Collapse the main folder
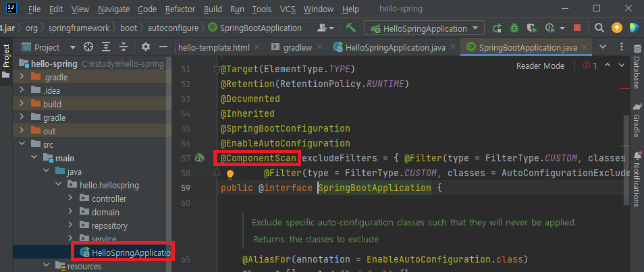Screen dimensions: 644x272 pyautogui.click(x=34, y=158)
